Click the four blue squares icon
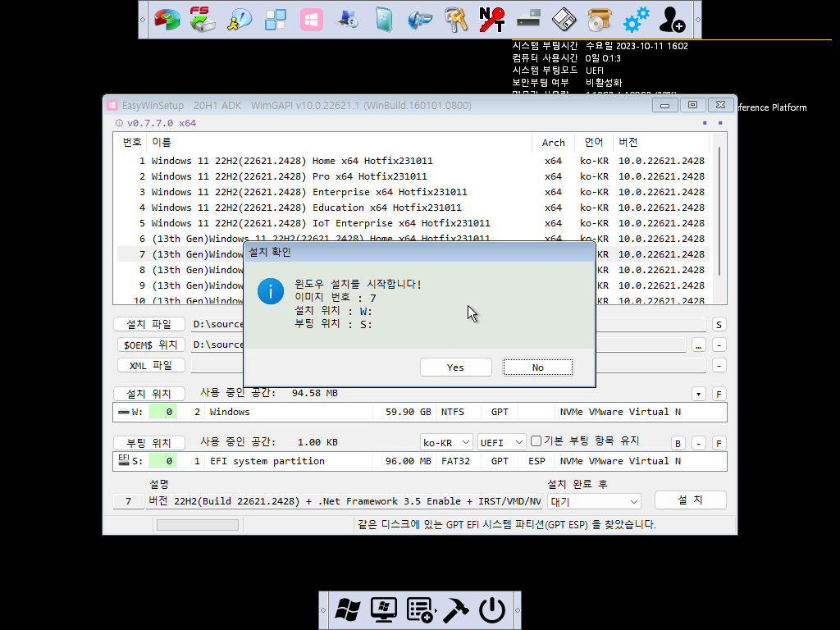 276,20
